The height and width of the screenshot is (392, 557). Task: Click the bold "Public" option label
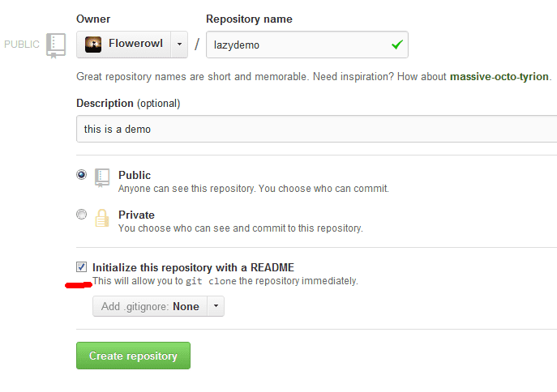[x=135, y=175]
